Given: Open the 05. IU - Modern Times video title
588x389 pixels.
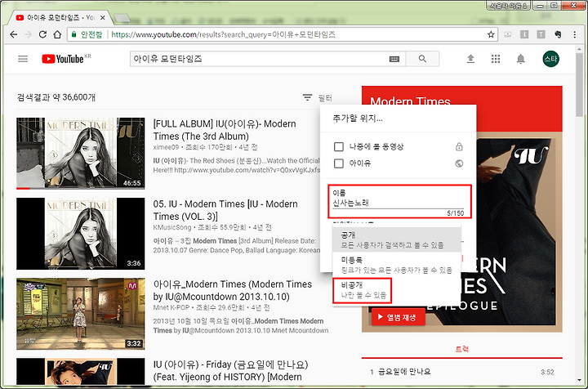Looking at the screenshot, I should coord(225,210).
